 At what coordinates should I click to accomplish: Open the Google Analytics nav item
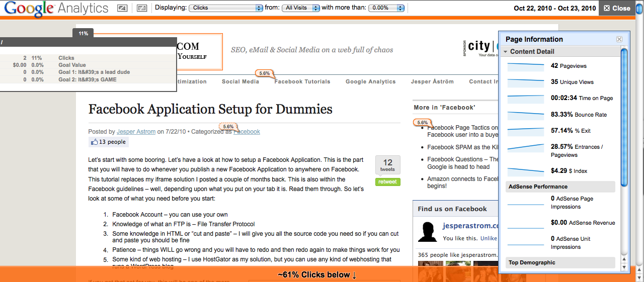[371, 81]
